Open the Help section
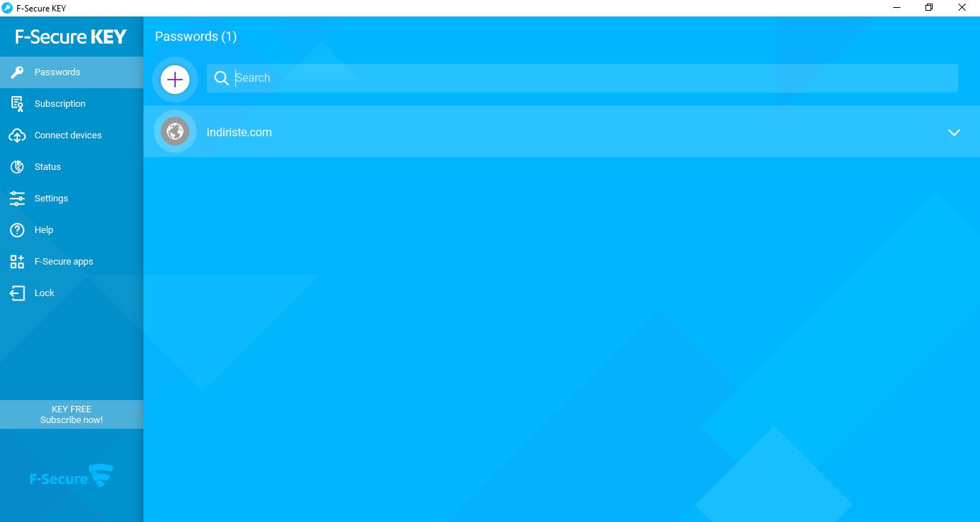The image size is (980, 522). tap(72, 230)
